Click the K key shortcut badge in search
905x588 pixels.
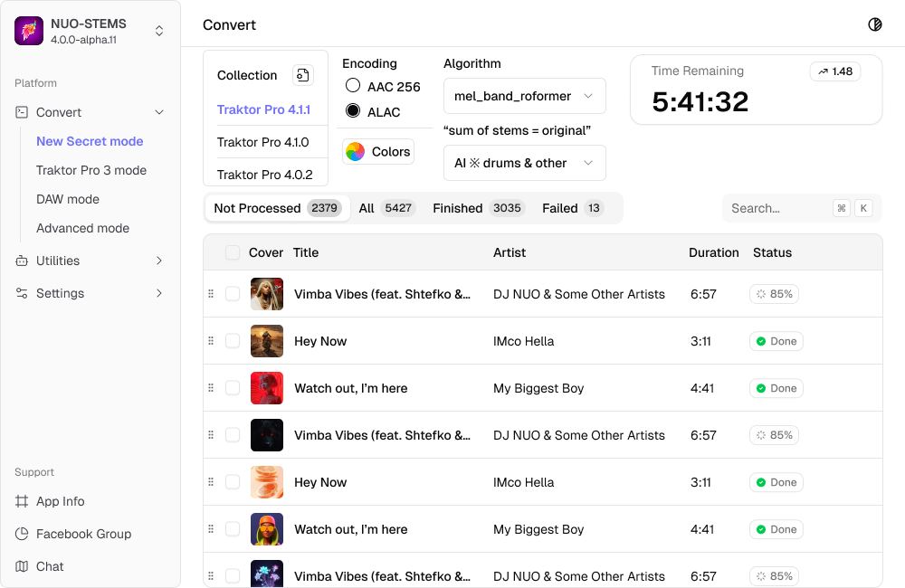tap(863, 208)
